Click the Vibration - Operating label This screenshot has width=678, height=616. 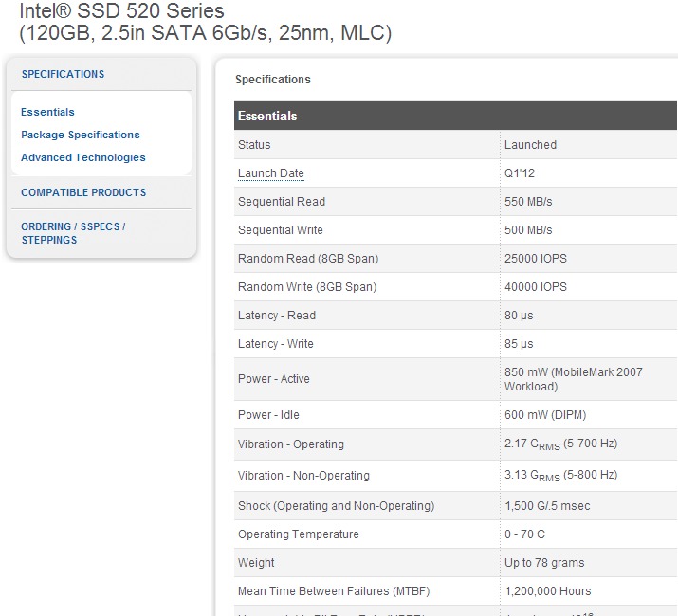point(291,444)
